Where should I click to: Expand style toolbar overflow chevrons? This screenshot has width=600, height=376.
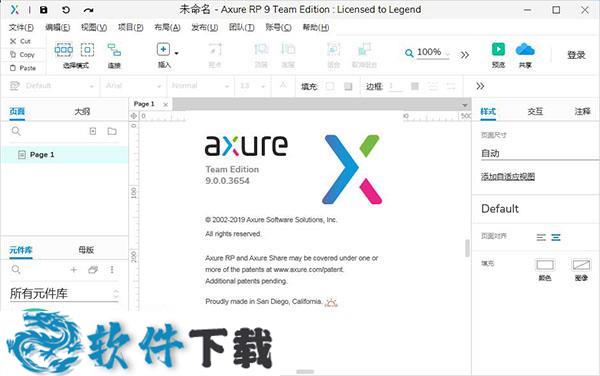480,86
